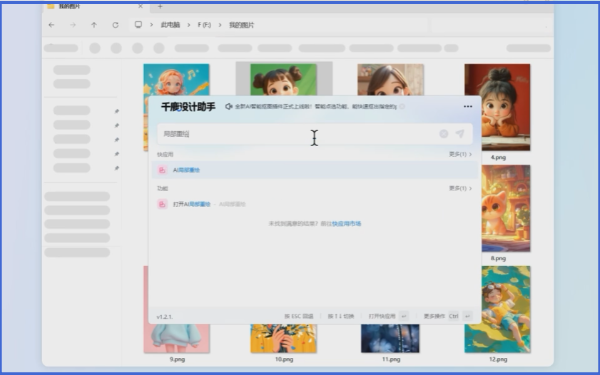Click the announcement banner text in 千鹿设计助手

pos(316,106)
